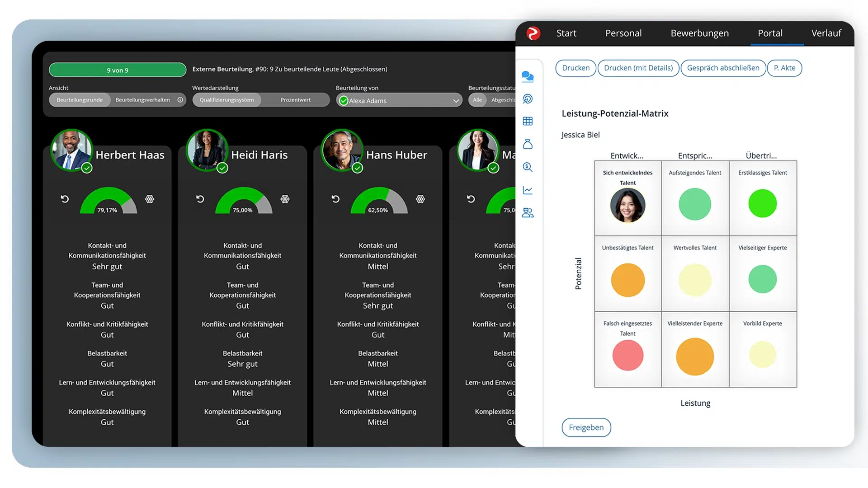Select the red Falsch eingesetztes Talent circle

[627, 355]
